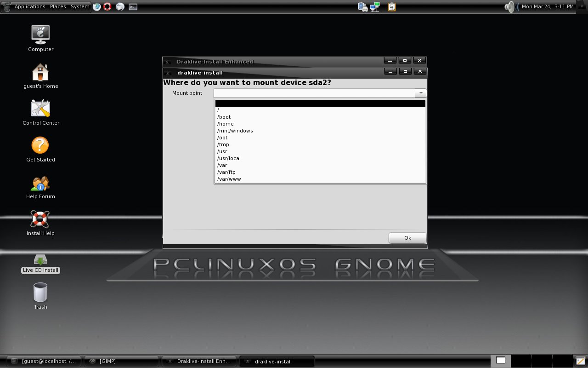Viewport: 588px width, 368px height.
Task: Open the Computer desktop icon
Action: [x=40, y=34]
